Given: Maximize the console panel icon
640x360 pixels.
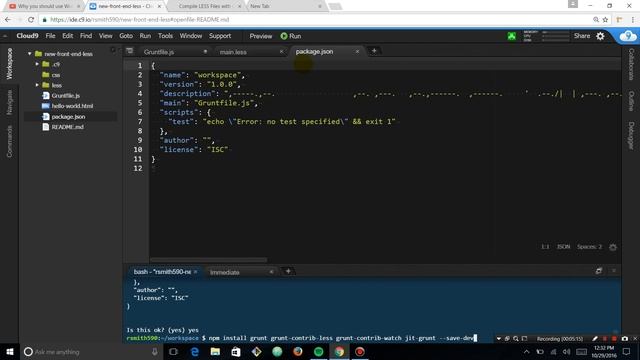Looking at the screenshot, I should (599, 271).
